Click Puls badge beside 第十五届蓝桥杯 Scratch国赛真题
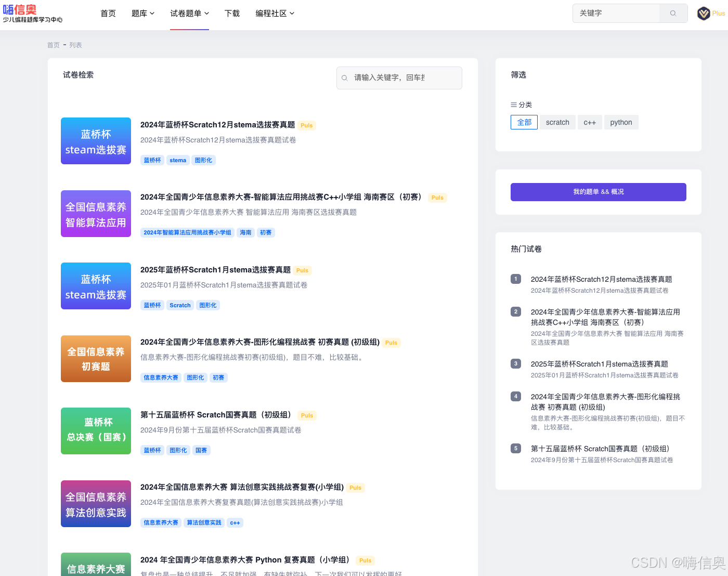 coord(307,415)
